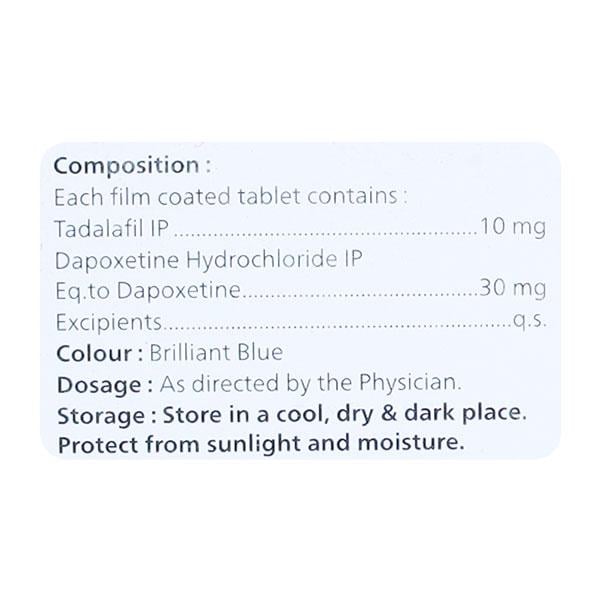
Task: Click the bold "Colour" label
Action: (x=95, y=352)
